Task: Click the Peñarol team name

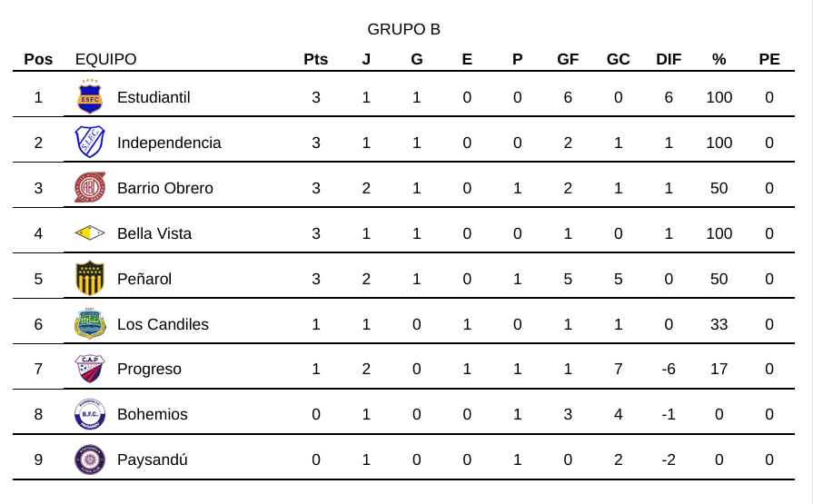Action: pos(144,279)
